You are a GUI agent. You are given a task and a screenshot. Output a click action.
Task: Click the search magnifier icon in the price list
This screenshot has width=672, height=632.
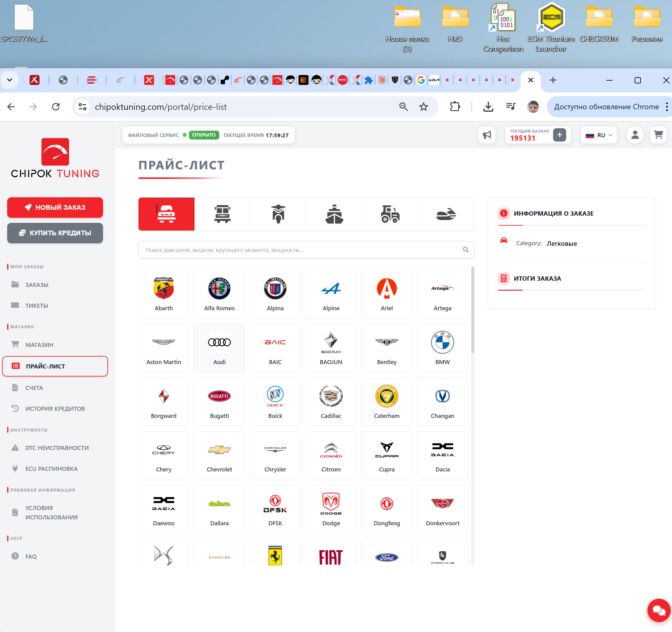[466, 250]
